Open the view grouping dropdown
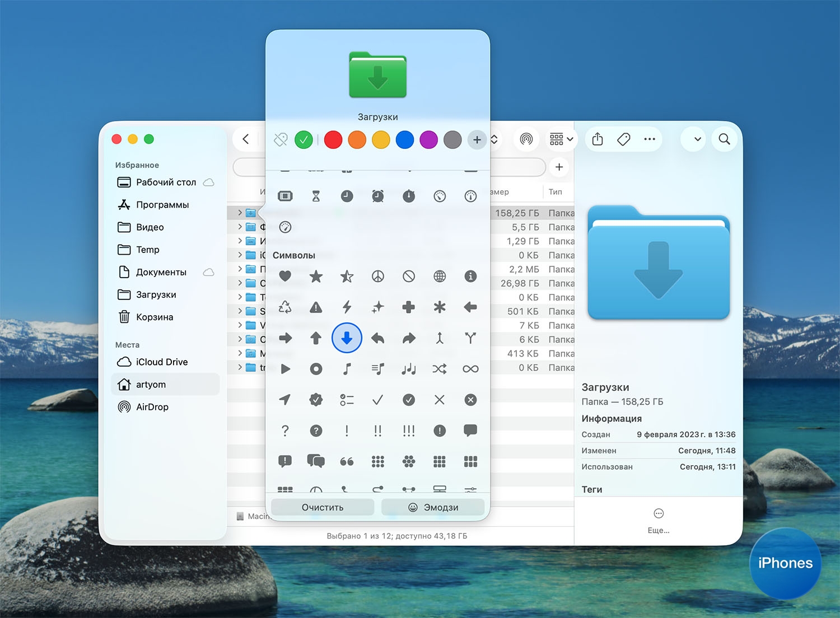 coord(561,139)
